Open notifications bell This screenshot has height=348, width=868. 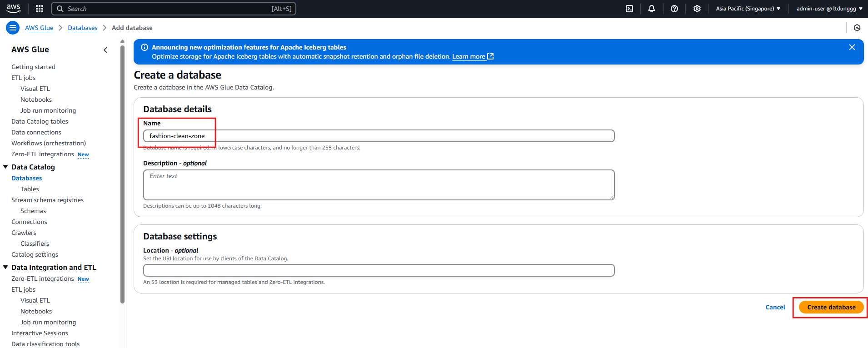[652, 9]
